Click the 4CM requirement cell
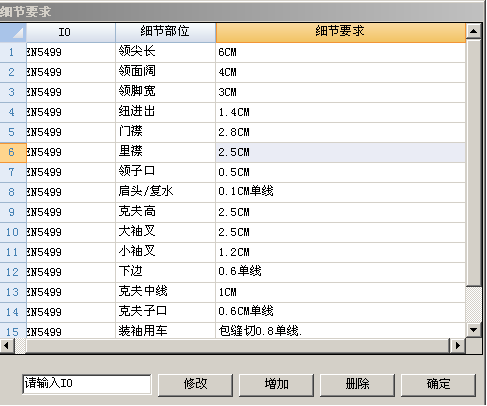The image size is (487, 406). (341, 72)
